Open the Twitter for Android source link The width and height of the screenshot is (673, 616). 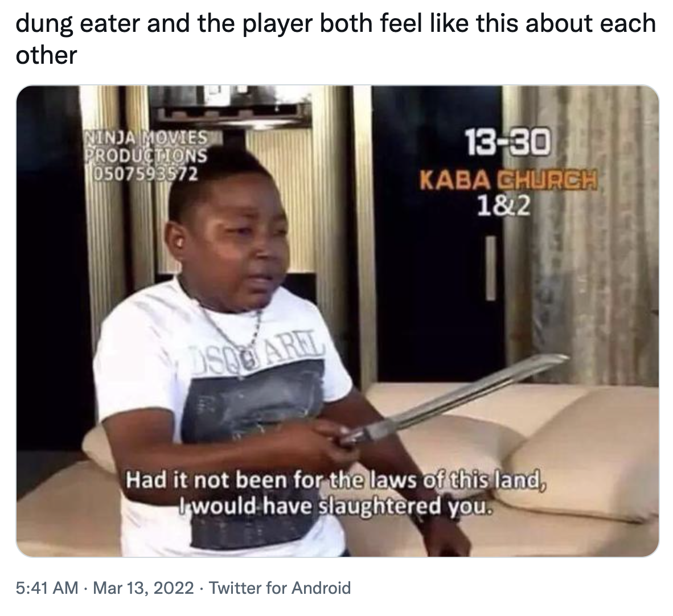tap(280, 588)
